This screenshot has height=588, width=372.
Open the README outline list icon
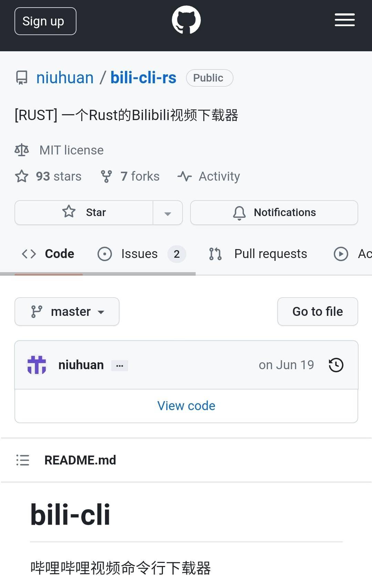pyautogui.click(x=23, y=460)
